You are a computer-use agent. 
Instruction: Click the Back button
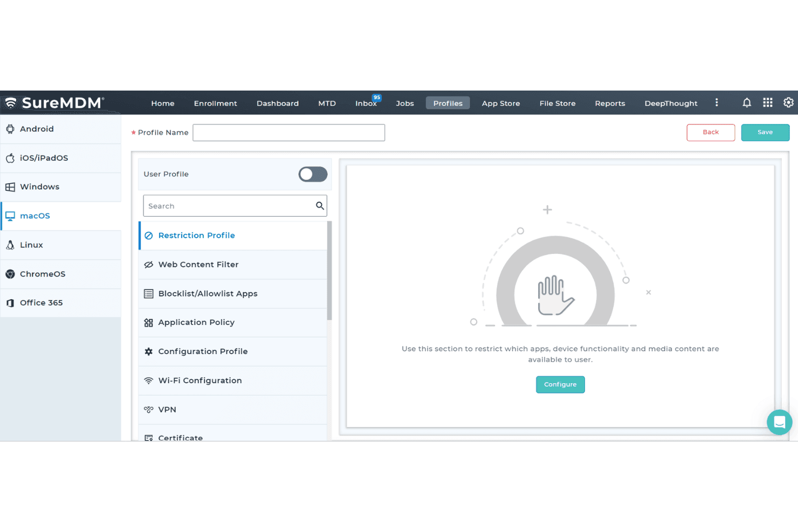(x=711, y=132)
